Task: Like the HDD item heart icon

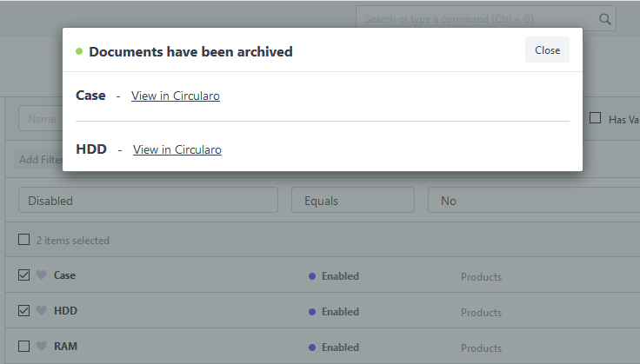Action: pos(41,311)
